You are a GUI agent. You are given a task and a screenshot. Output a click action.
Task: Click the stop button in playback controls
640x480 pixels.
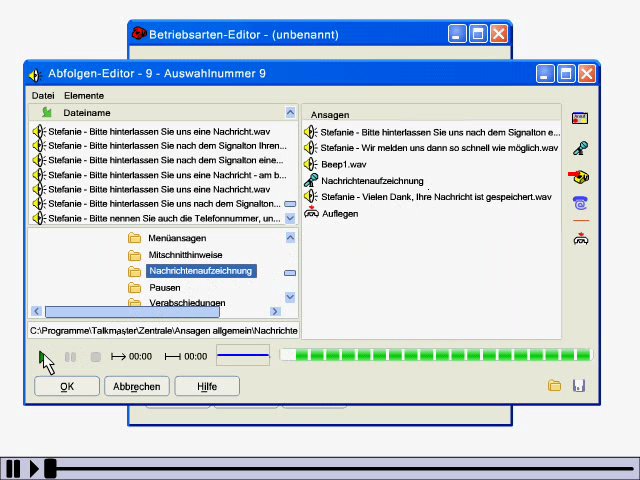[x=96, y=357]
